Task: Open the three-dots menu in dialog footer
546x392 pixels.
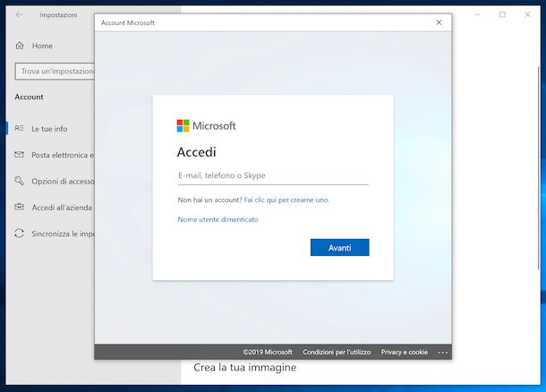Action: tap(442, 353)
